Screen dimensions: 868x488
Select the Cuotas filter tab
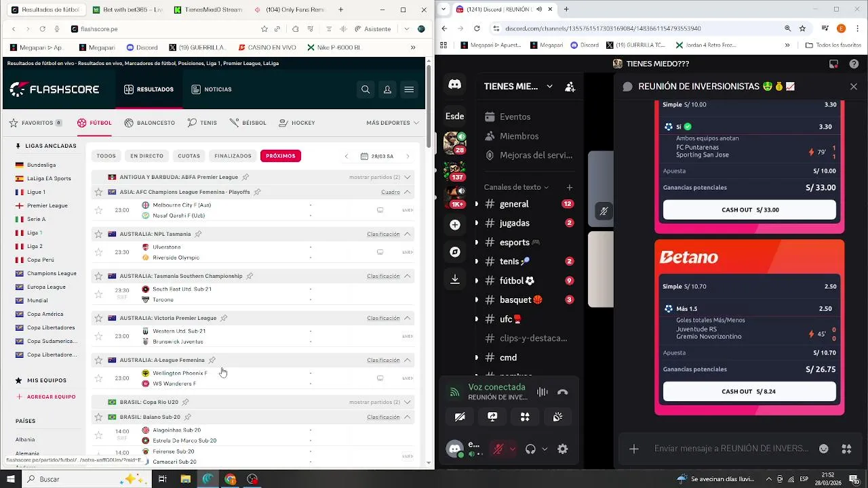(189, 156)
